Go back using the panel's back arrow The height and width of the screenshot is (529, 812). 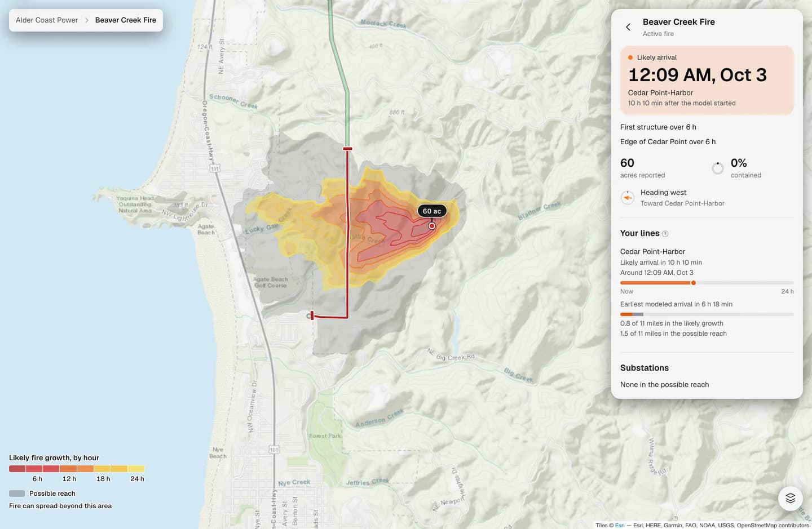tap(628, 27)
